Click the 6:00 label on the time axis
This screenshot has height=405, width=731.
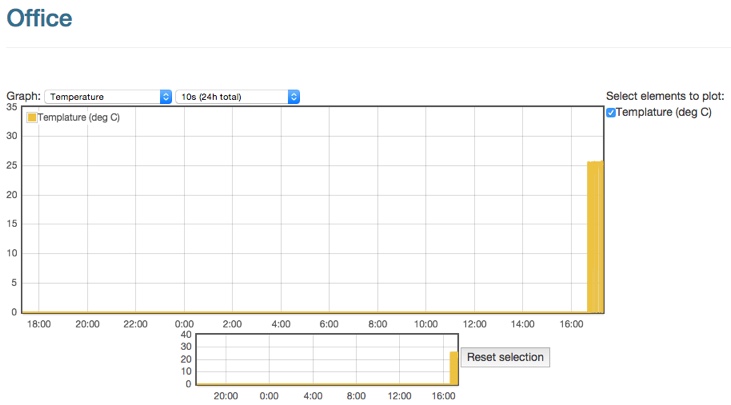pos(330,324)
